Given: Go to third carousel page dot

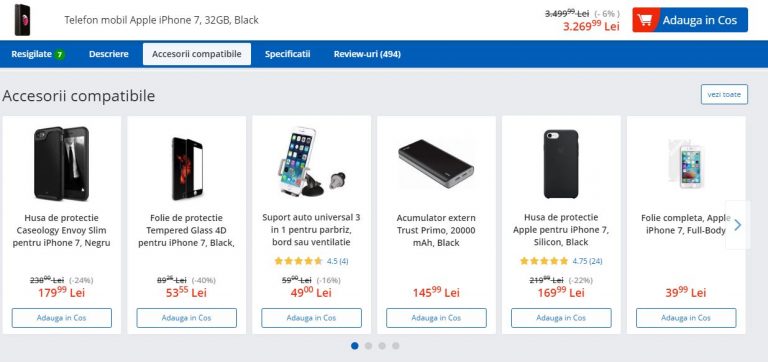Looking at the screenshot, I should tap(382, 346).
